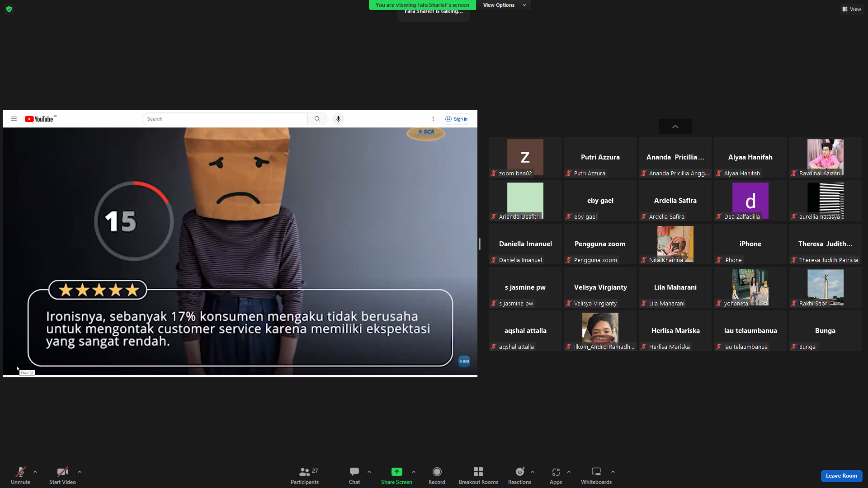This screenshot has height=488, width=868.
Task: Change layout with the View button
Action: 852,9
